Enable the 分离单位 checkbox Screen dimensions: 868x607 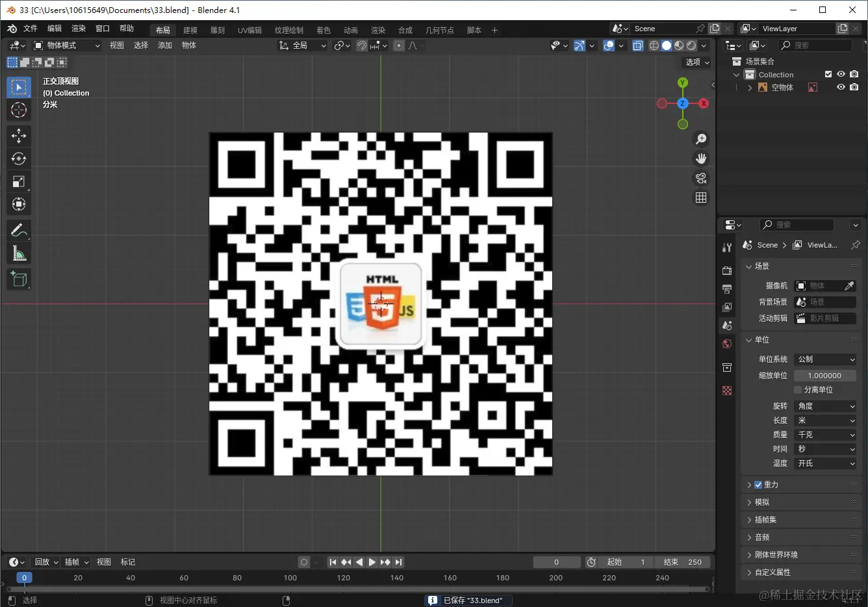point(798,389)
